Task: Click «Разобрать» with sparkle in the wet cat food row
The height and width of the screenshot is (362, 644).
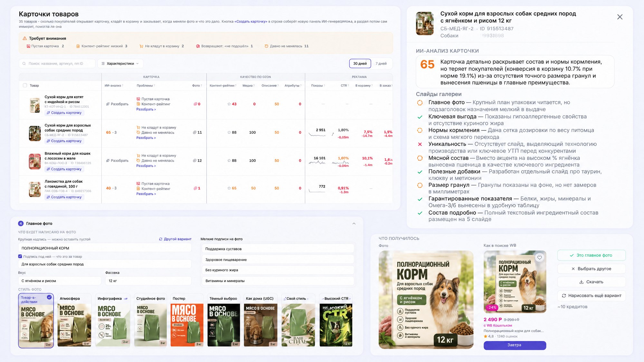Action: point(117,161)
